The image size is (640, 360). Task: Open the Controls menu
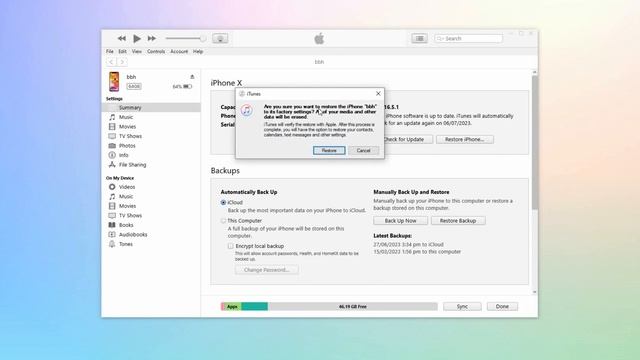click(156, 51)
